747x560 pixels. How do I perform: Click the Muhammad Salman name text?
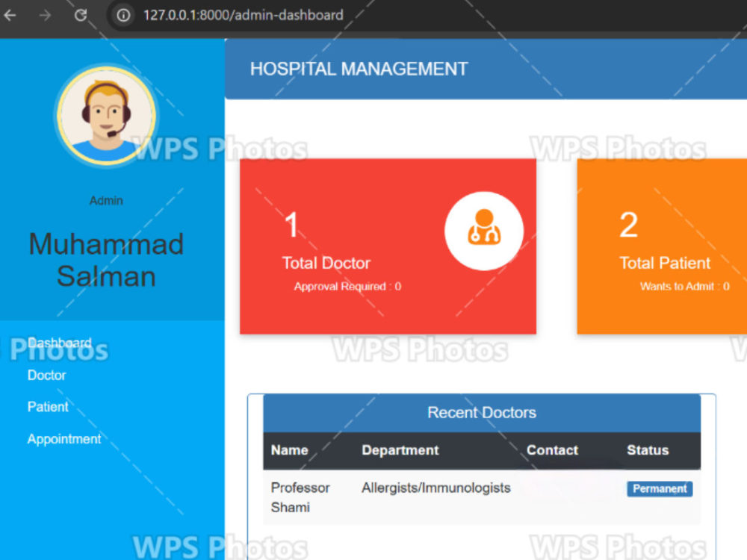[106, 260]
